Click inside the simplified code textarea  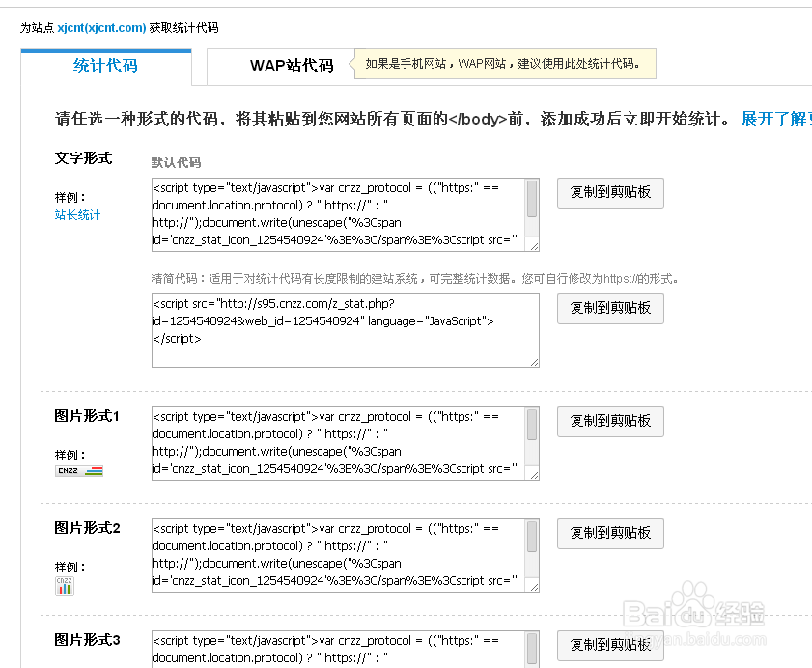(346, 330)
